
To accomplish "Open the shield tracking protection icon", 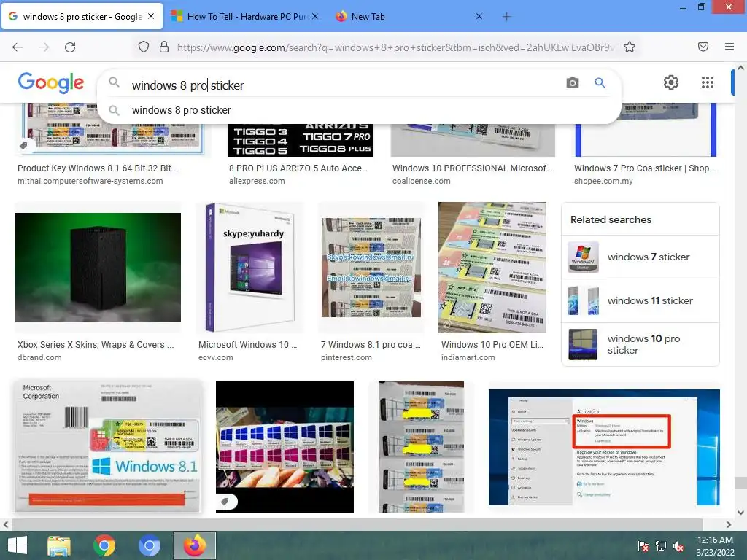I will pyautogui.click(x=144, y=47).
